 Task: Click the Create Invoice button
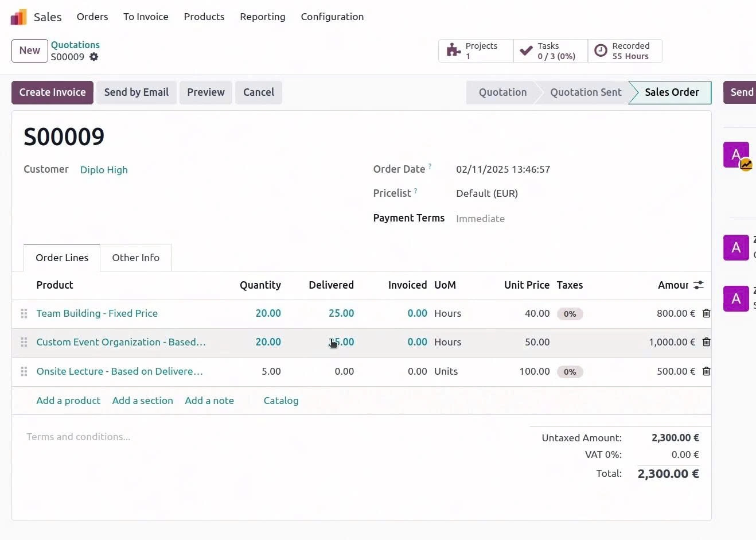(52, 92)
